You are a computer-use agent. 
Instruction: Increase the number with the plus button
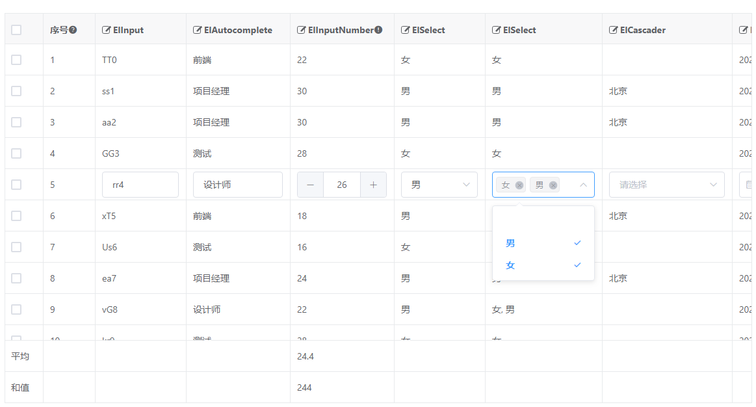[373, 185]
